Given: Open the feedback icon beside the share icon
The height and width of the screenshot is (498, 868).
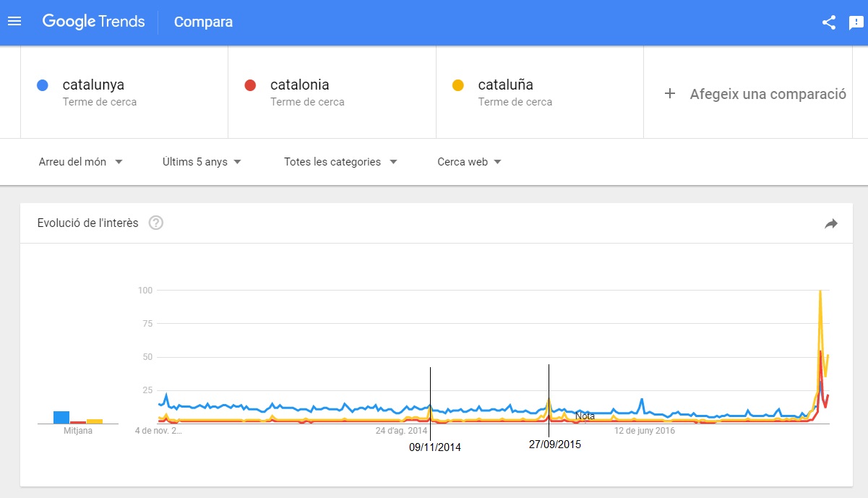Looking at the screenshot, I should (856, 22).
